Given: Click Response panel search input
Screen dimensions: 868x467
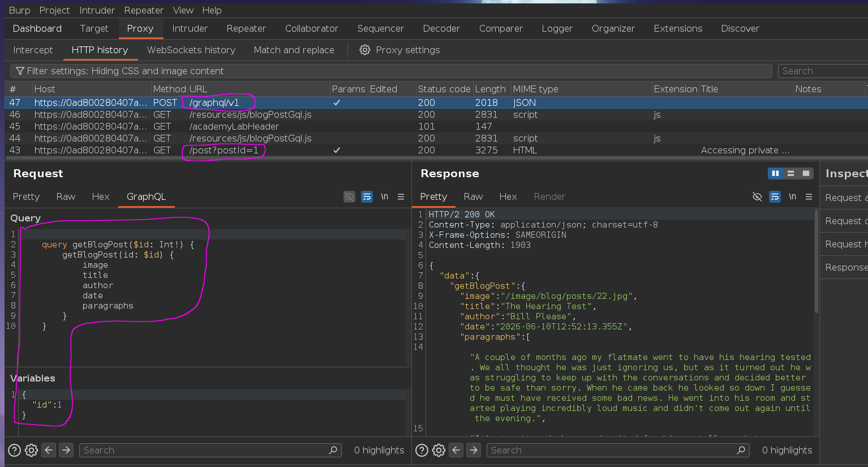Looking at the screenshot, I should pos(618,450).
